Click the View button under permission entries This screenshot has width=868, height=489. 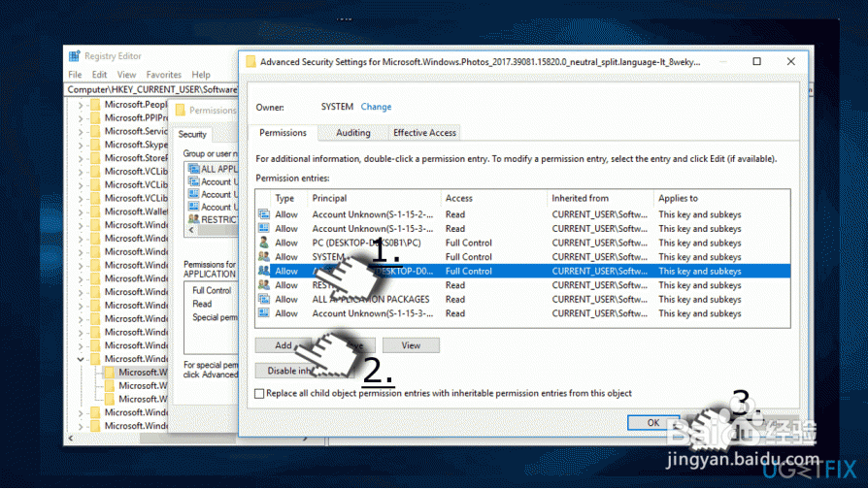click(411, 345)
